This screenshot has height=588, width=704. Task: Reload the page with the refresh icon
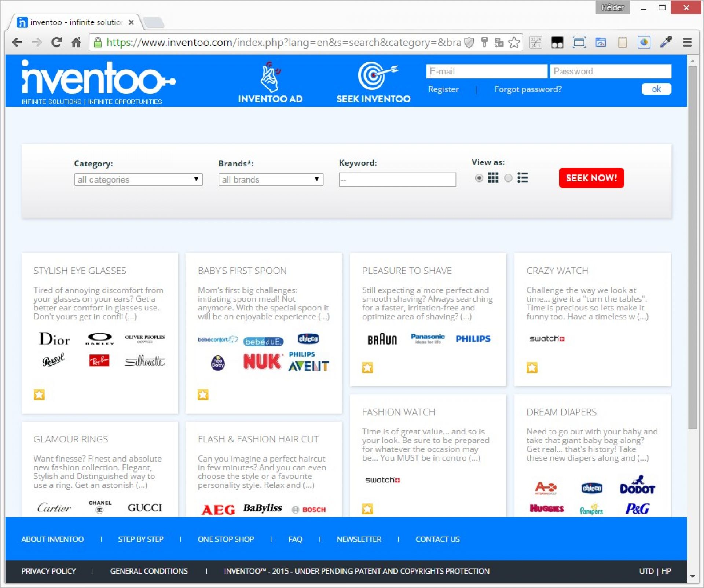56,43
